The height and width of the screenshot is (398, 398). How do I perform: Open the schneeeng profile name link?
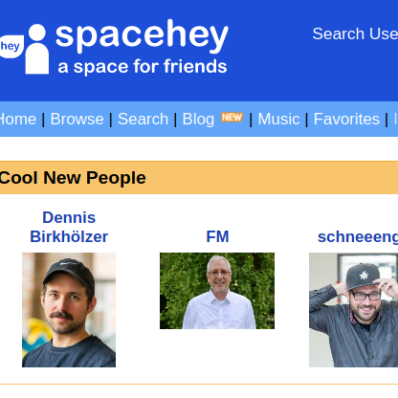[358, 237]
